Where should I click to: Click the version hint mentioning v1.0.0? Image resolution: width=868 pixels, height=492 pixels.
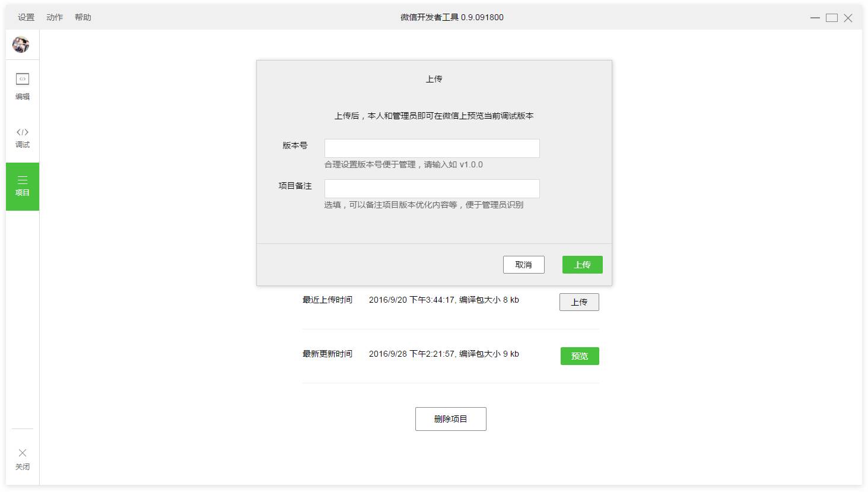point(403,164)
